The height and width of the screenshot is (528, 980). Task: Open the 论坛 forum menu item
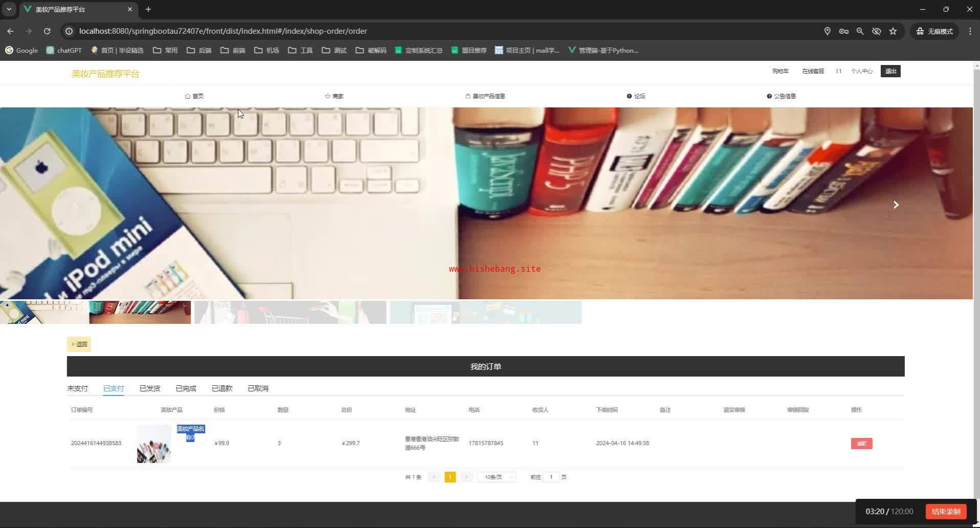[x=636, y=96]
